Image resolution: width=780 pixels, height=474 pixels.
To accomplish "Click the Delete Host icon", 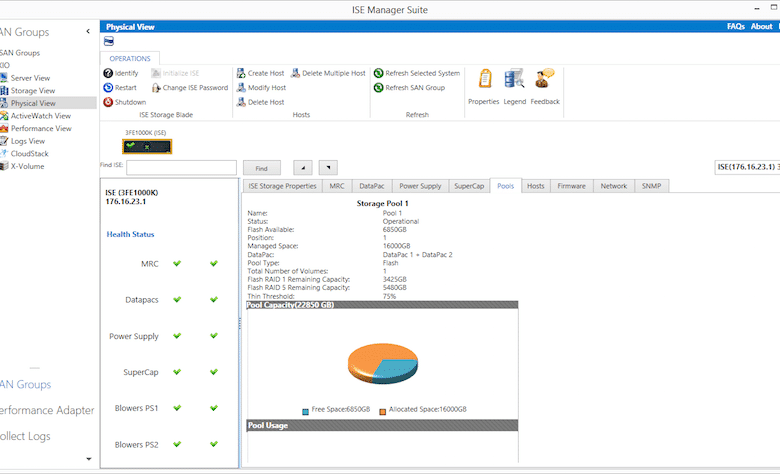I will coord(241,102).
